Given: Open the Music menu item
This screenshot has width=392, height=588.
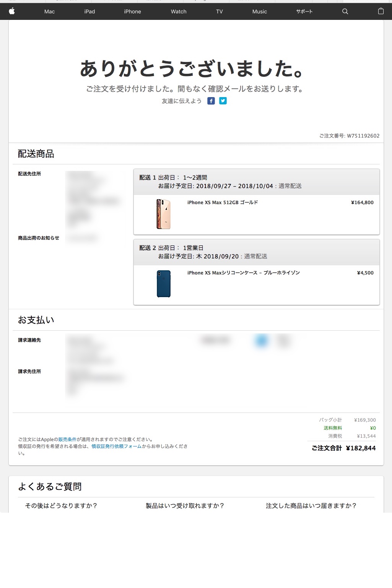Looking at the screenshot, I should 260,11.
